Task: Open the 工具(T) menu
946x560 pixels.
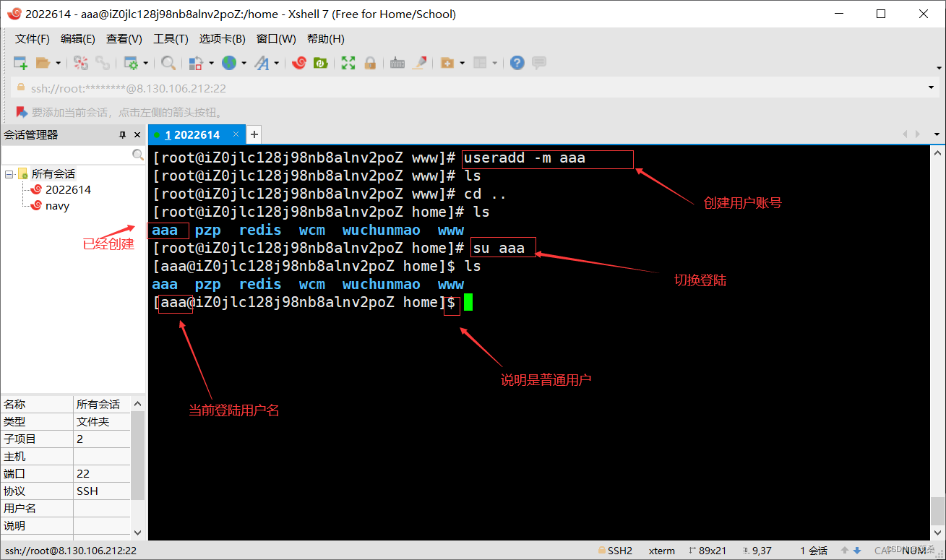Action: click(171, 39)
